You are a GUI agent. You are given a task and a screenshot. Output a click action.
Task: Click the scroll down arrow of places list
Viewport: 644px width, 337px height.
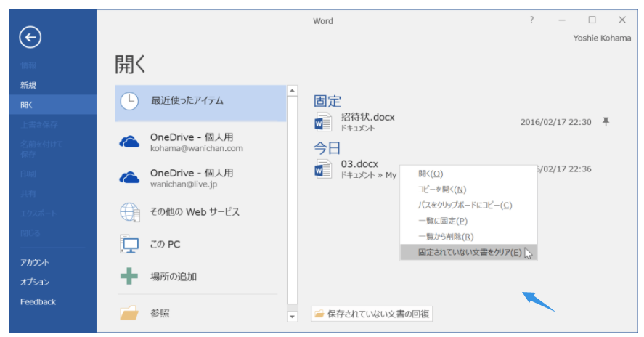coord(292,317)
